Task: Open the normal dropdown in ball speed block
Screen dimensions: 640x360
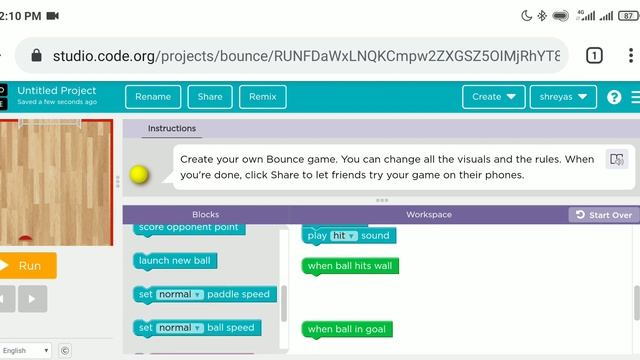Action: point(180,328)
